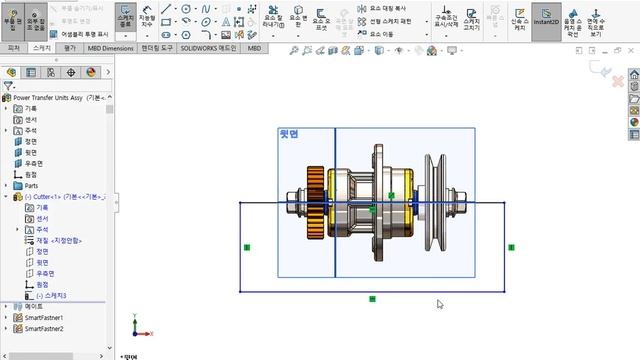Collapse the Cutter<1> component node
Screen dimensions: 640x360
point(6,197)
